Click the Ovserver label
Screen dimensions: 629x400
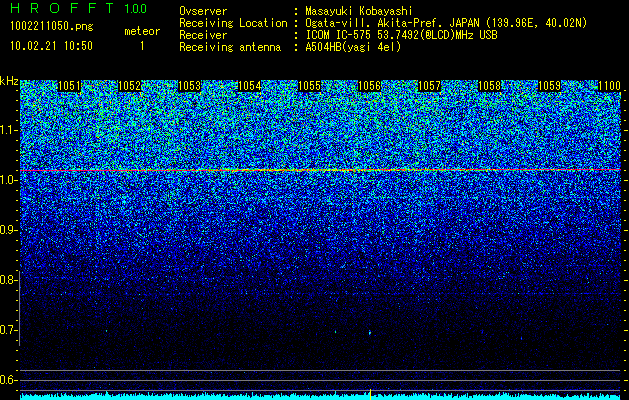203,11
